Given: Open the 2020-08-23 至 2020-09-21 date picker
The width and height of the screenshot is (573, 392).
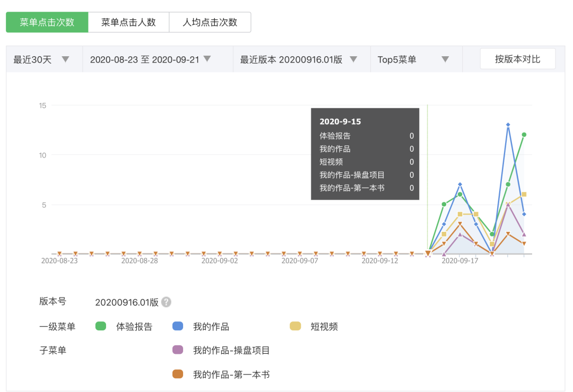Looking at the screenshot, I should pyautogui.click(x=149, y=59).
